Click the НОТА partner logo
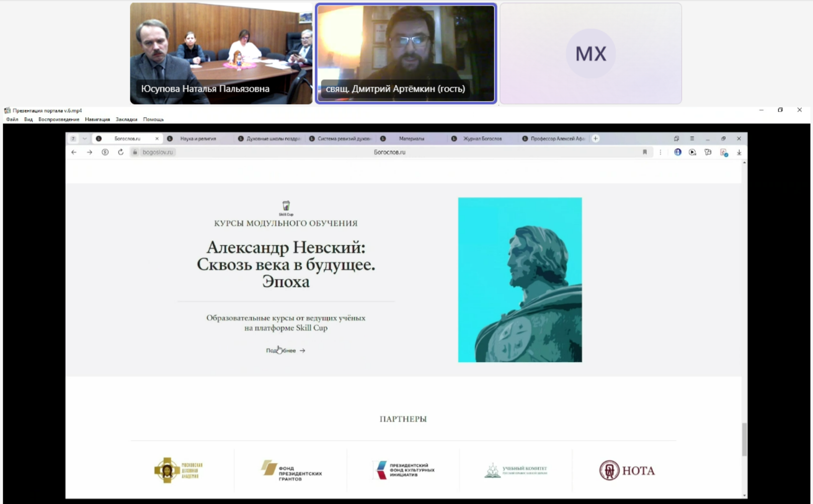 (627, 471)
